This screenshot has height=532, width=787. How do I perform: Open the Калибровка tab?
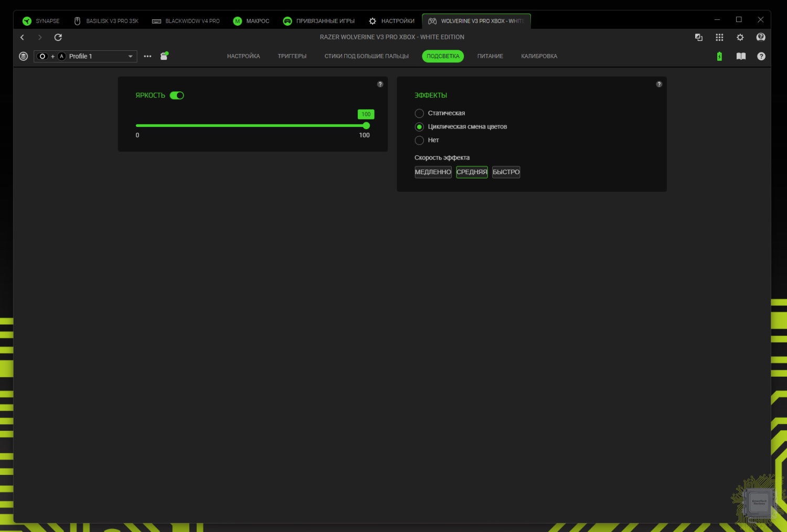click(539, 56)
